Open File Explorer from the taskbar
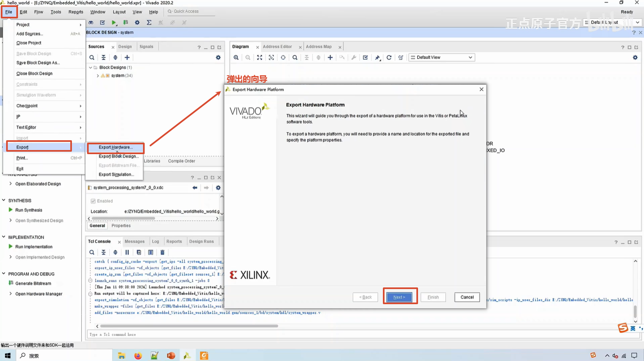Viewport: 644px width, 361px height. [x=121, y=356]
